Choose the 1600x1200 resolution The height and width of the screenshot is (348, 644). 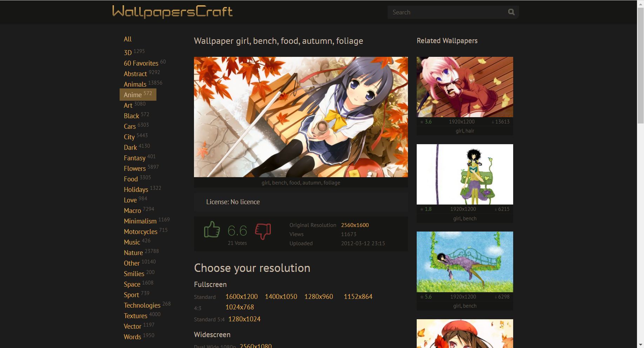click(242, 296)
